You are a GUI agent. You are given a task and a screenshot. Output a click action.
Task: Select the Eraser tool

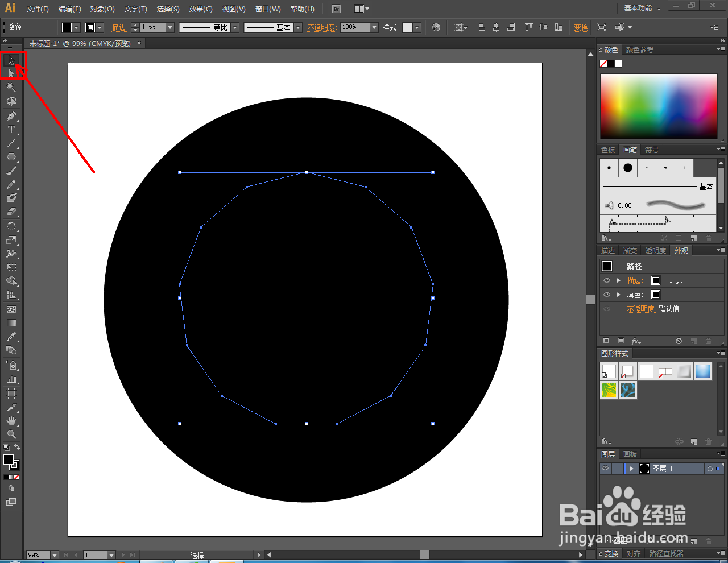point(11,212)
